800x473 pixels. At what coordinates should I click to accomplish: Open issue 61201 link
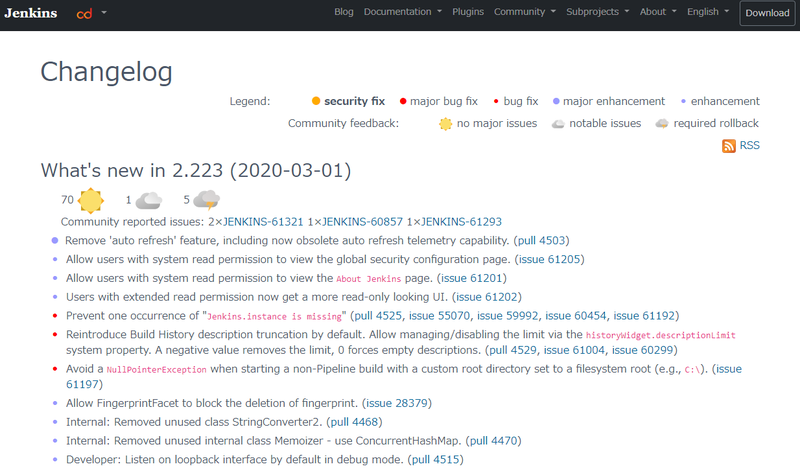[x=471, y=278]
